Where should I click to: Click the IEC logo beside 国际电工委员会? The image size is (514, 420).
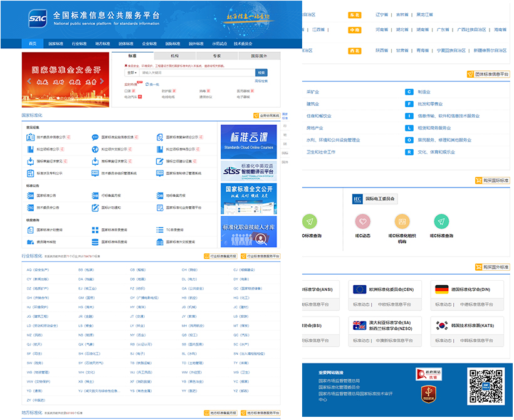(x=357, y=199)
